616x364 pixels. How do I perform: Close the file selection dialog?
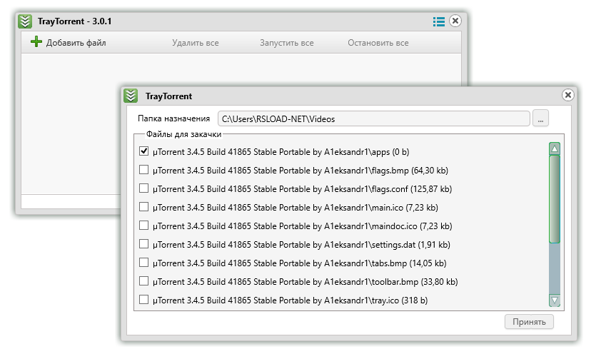pos(568,95)
